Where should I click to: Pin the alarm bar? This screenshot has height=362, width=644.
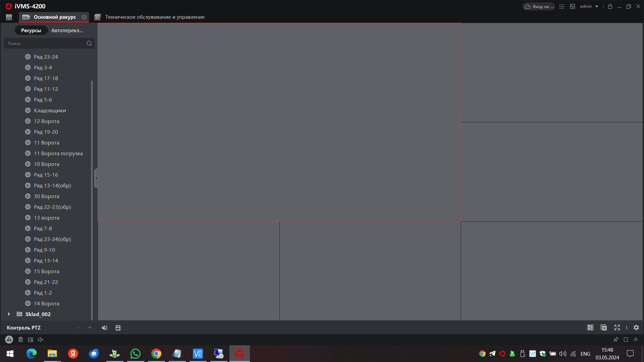[x=616, y=340]
